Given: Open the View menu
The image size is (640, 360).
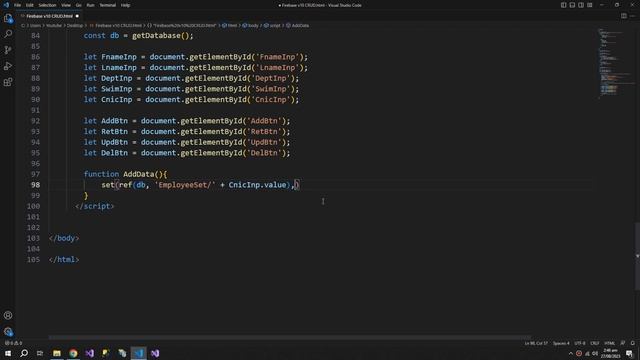Looking at the screenshot, I should click(66, 5).
